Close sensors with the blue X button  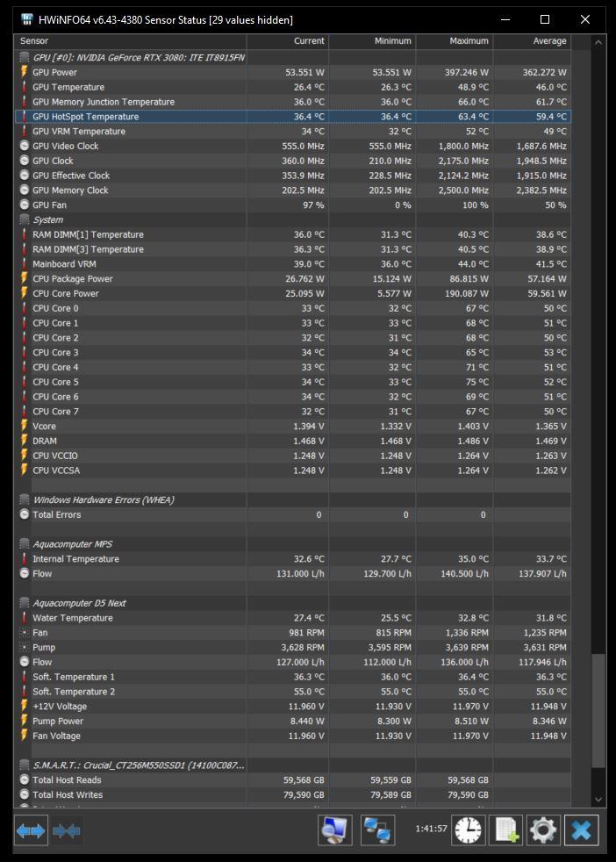[x=582, y=830]
